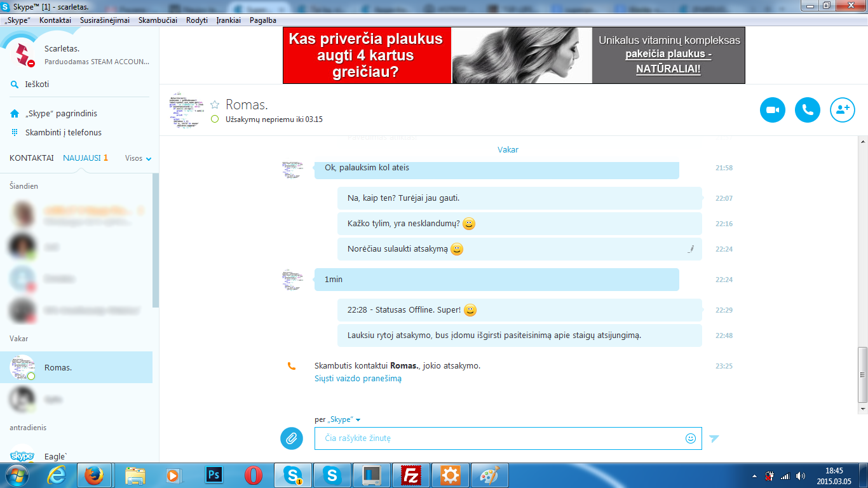
Task: Open the orange gear app on taskbar
Action: tap(451, 475)
